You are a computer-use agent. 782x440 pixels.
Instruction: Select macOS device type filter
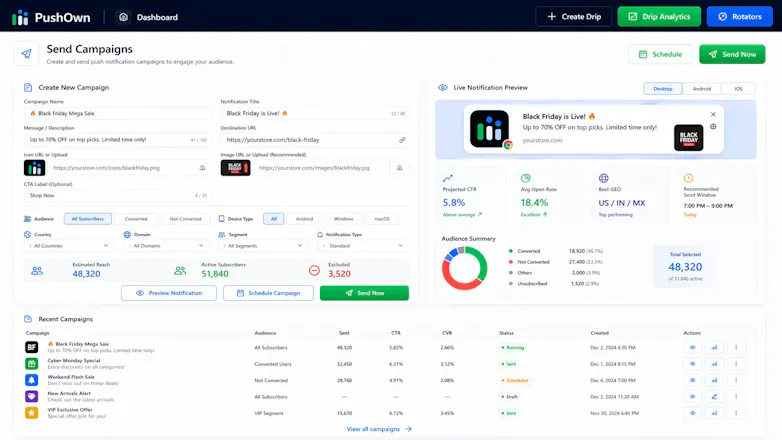coord(382,219)
